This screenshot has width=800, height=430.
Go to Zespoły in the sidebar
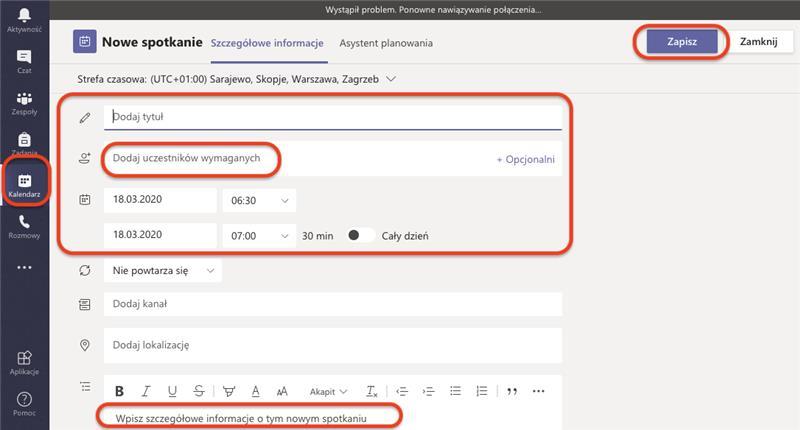(x=24, y=103)
